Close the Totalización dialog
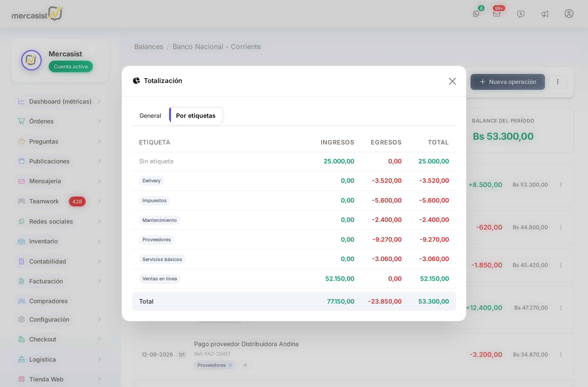Image resolution: width=588 pixels, height=387 pixels. (x=452, y=81)
